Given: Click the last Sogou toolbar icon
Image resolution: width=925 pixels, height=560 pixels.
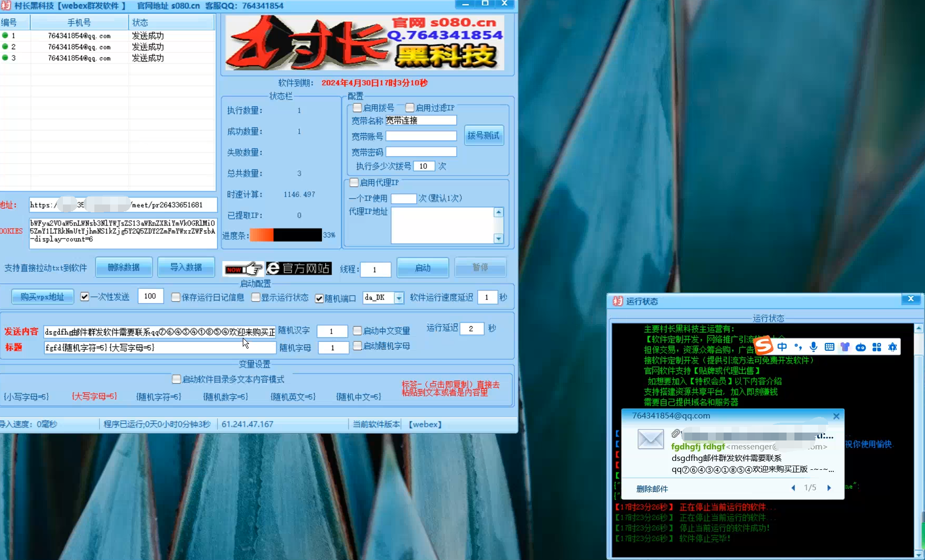Looking at the screenshot, I should [892, 347].
